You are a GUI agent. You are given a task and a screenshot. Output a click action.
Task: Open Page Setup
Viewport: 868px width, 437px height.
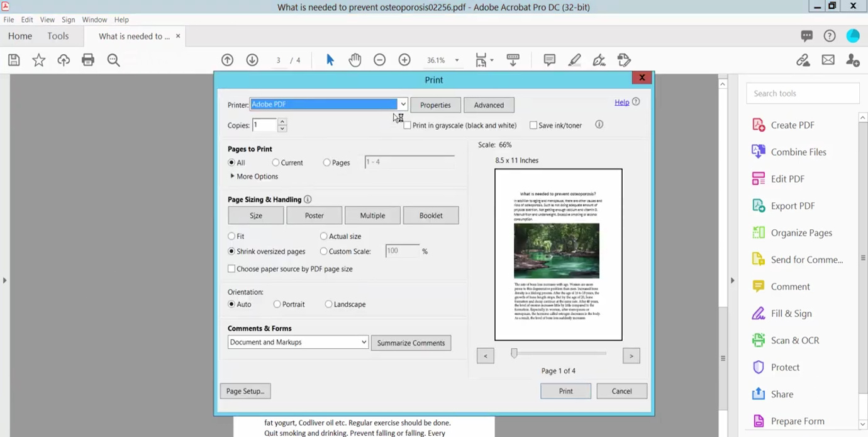click(245, 391)
